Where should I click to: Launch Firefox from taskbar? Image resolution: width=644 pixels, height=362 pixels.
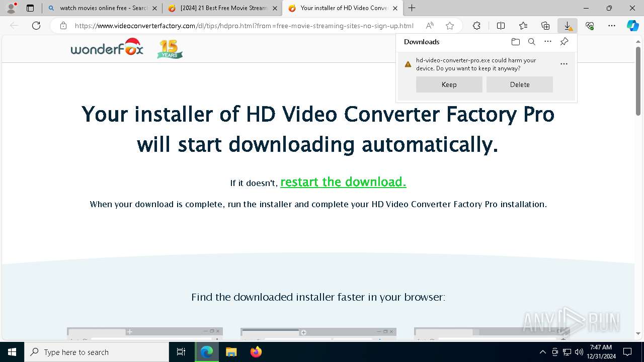click(x=256, y=352)
